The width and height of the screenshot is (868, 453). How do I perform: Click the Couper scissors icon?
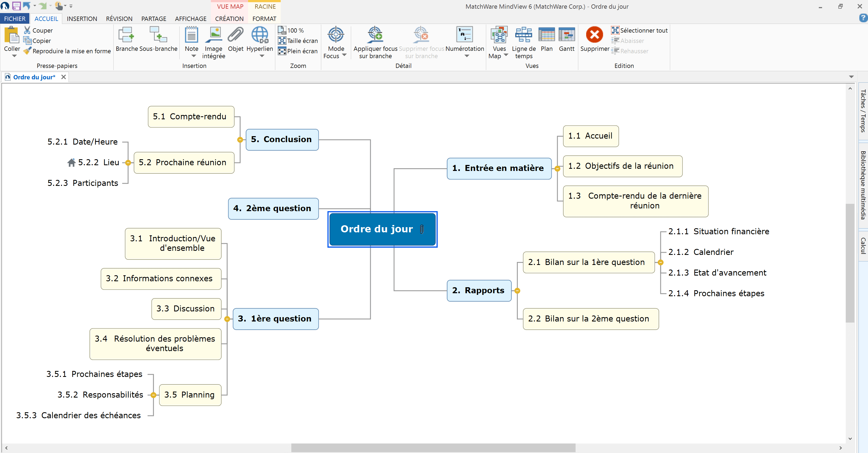tap(27, 30)
